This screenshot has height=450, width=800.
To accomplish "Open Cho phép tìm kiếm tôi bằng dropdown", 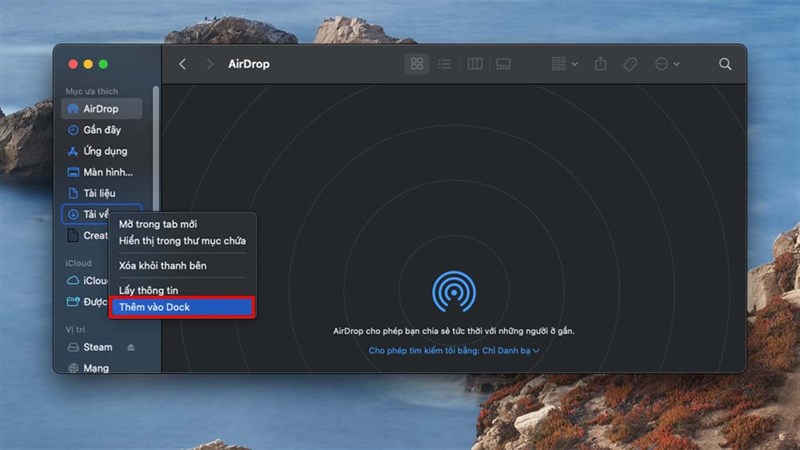I will 454,351.
